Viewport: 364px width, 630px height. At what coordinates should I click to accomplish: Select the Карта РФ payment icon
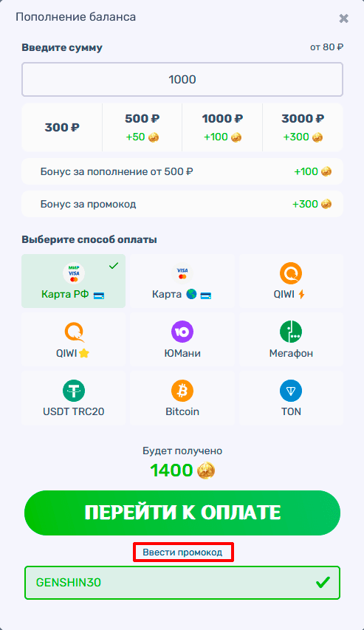[x=74, y=273]
